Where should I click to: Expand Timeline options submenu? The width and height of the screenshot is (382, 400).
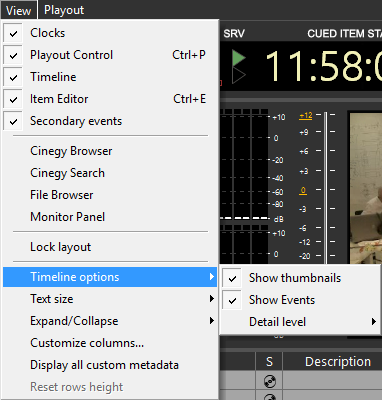tap(110, 277)
